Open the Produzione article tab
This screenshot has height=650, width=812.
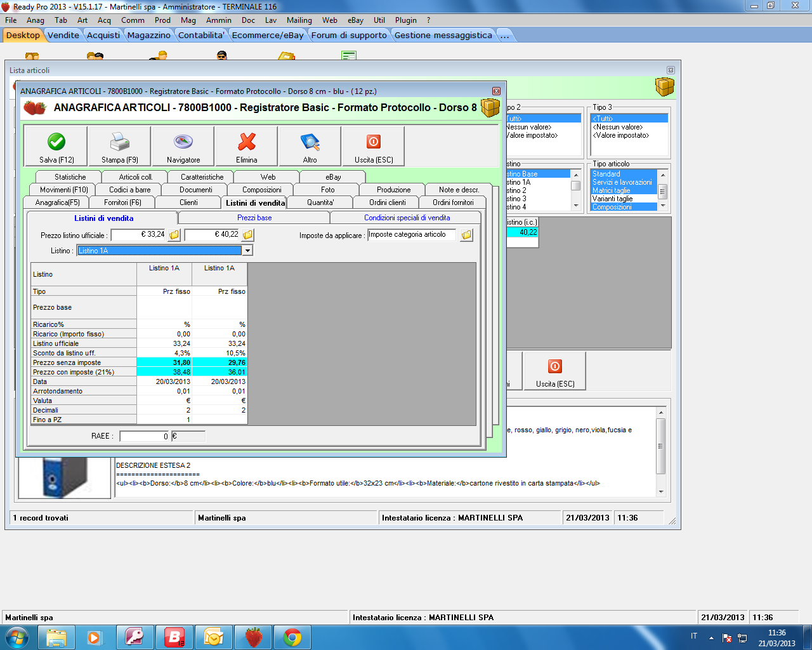[394, 190]
